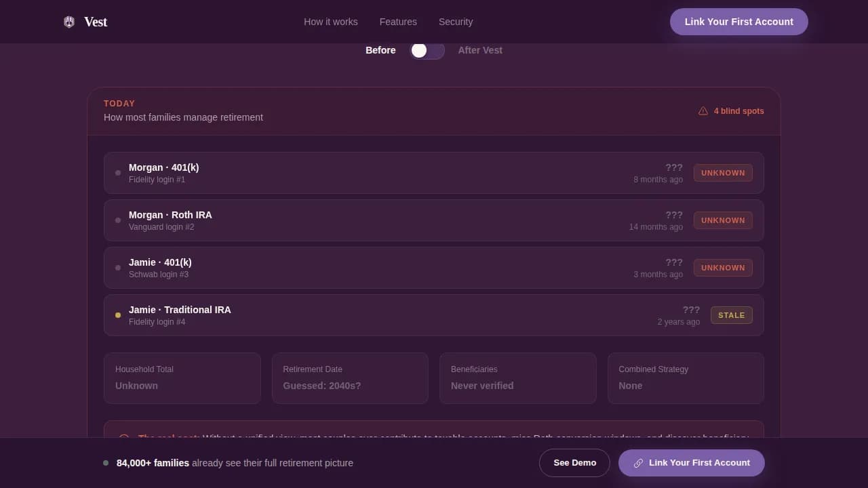
Task: Select the After Vest label
Action: [480, 50]
